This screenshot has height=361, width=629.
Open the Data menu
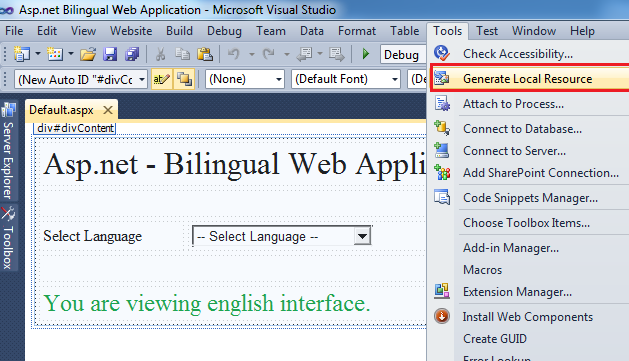[x=312, y=31]
